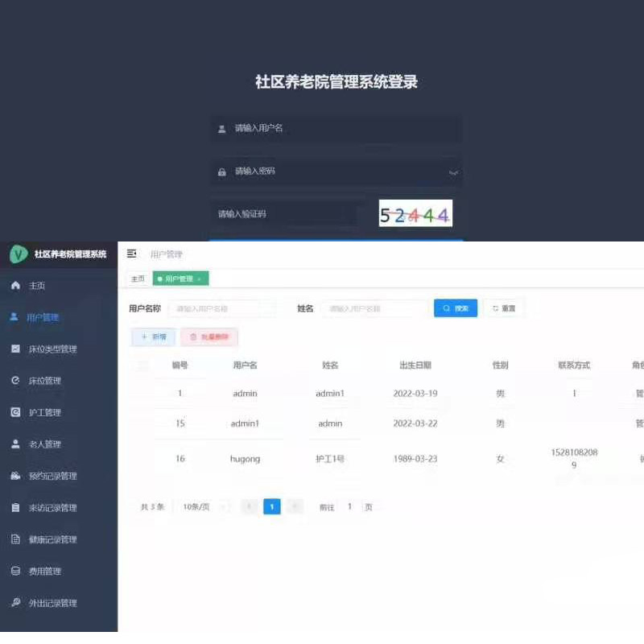Screen dimensions: 644x644
Task: Click the 床位管理 sidebar icon
Action: pyautogui.click(x=15, y=381)
